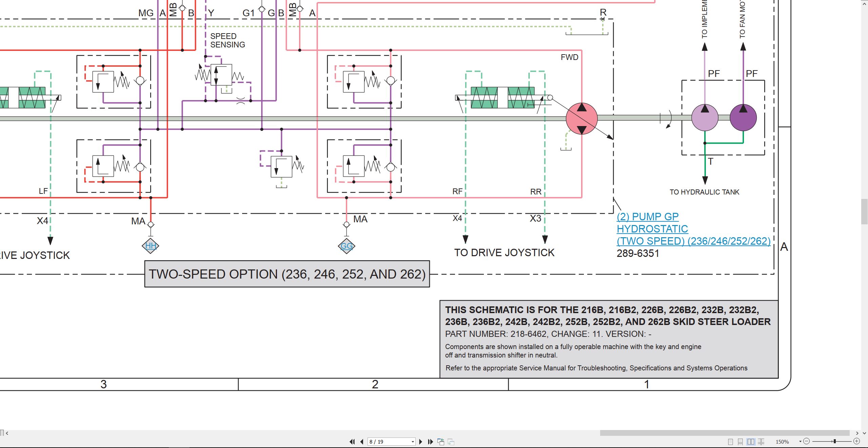This screenshot has height=448, width=868.
Task: Click the SPEED SENSING label
Action: click(x=228, y=40)
